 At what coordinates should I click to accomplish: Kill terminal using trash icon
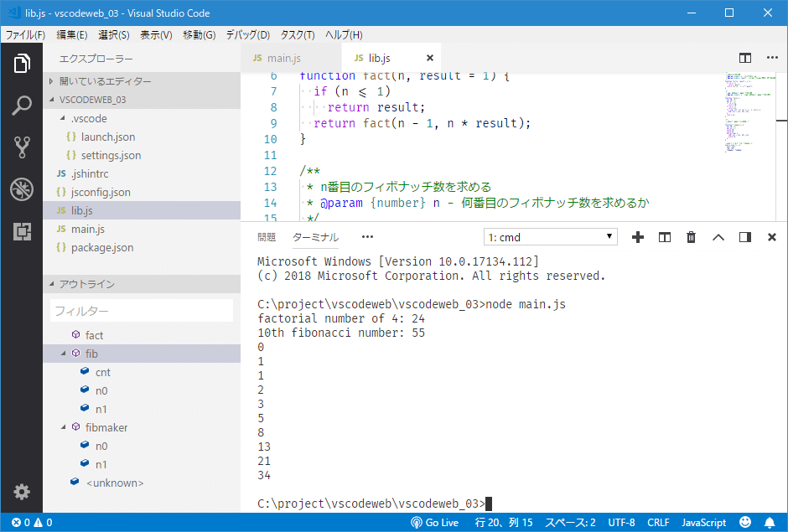(x=691, y=237)
